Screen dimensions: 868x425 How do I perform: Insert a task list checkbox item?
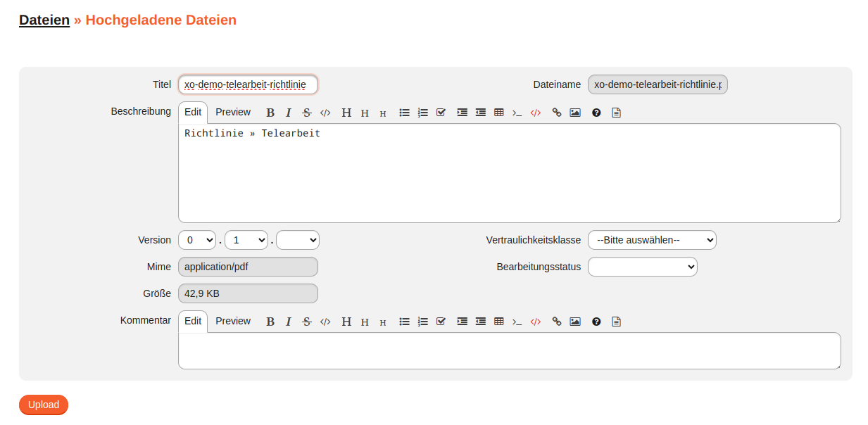coord(441,112)
